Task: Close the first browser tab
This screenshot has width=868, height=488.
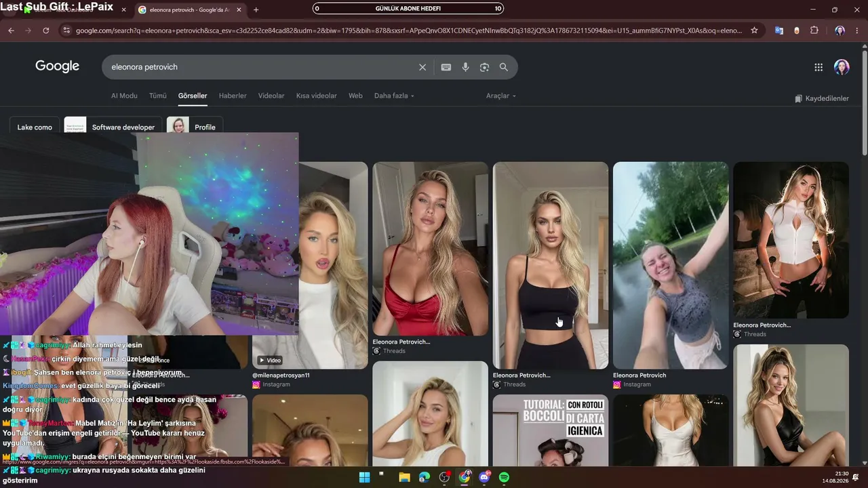Action: pyautogui.click(x=123, y=9)
